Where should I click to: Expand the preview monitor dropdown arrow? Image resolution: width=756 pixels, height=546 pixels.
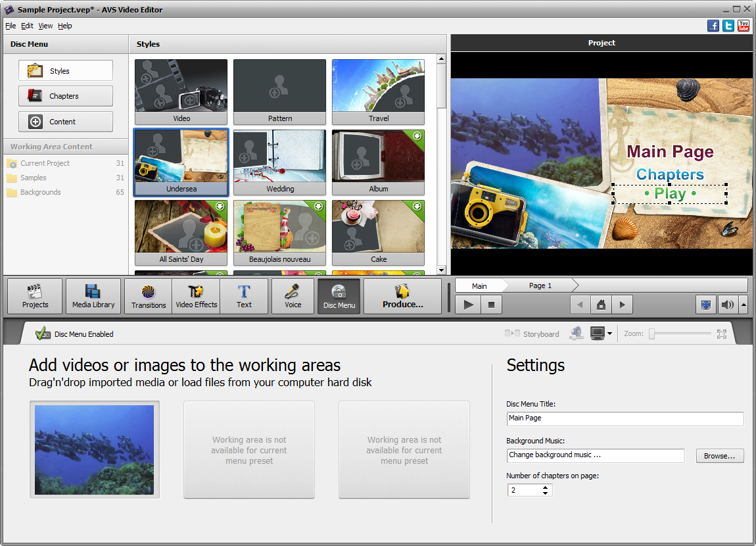coord(610,334)
